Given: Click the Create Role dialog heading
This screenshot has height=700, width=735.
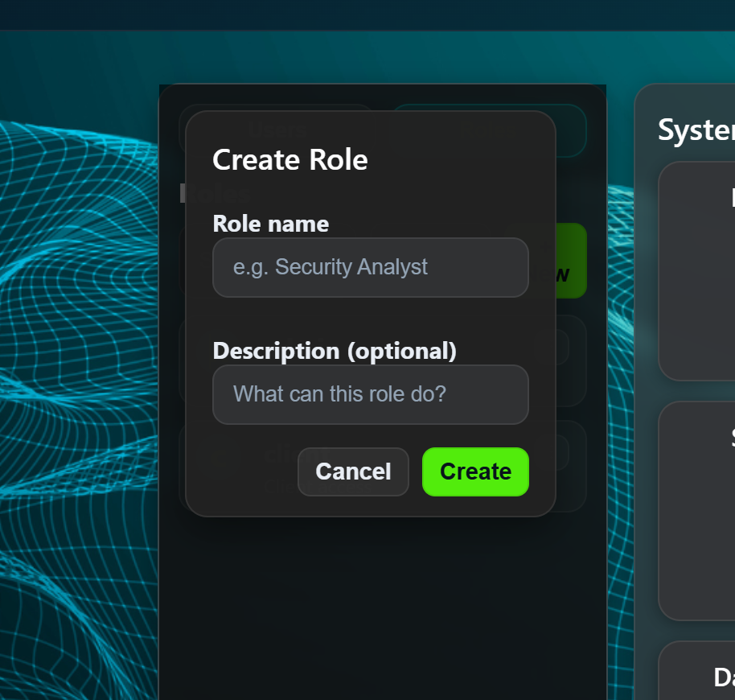Looking at the screenshot, I should pos(289,159).
